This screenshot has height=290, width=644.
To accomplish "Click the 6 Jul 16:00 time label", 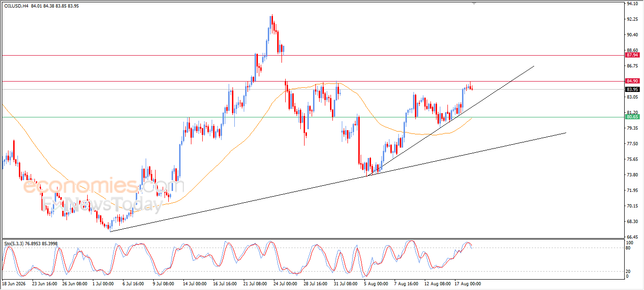I will coord(134,284).
